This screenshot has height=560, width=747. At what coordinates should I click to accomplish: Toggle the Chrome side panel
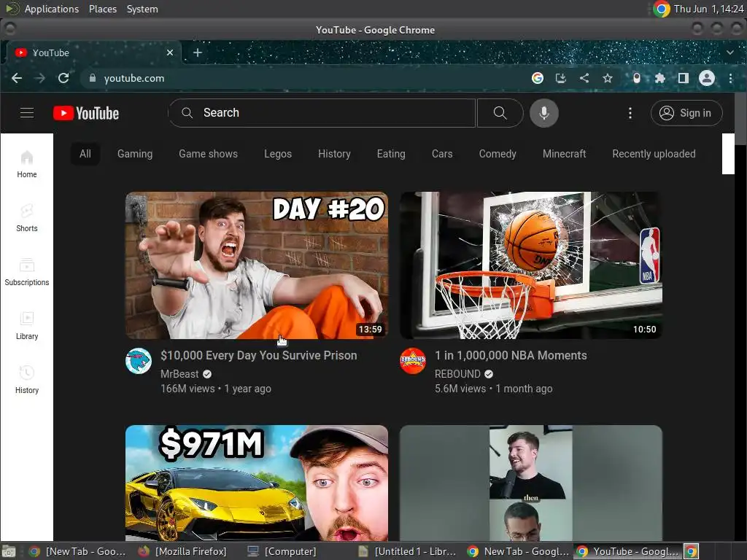[683, 78]
